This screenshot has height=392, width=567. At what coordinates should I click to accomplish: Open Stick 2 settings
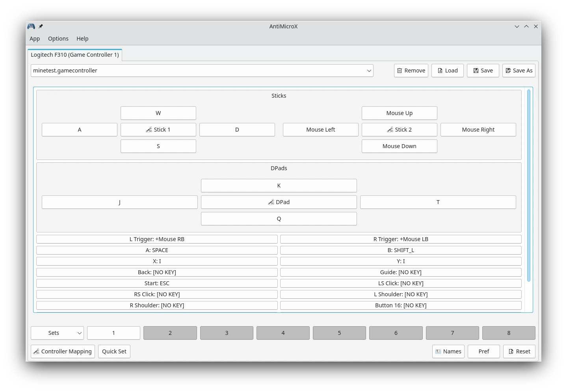[400, 130]
